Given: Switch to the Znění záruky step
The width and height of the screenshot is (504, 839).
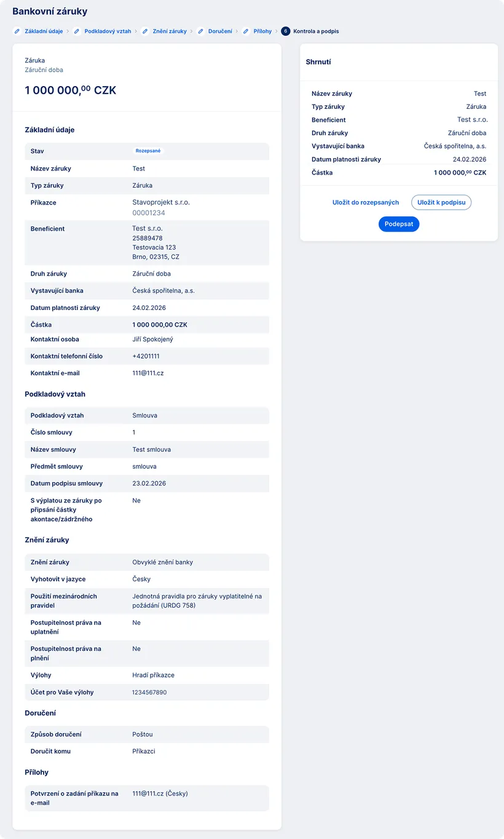Looking at the screenshot, I should (x=170, y=31).
